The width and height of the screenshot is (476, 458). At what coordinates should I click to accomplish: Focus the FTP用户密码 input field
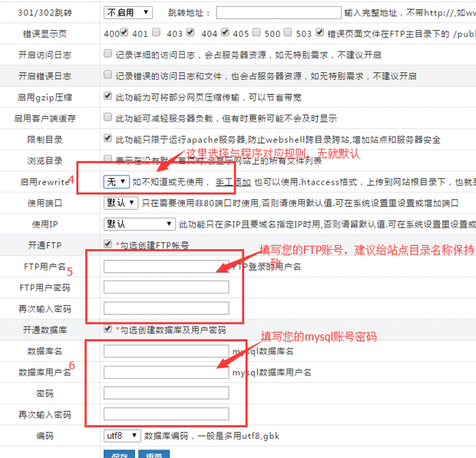(x=166, y=287)
